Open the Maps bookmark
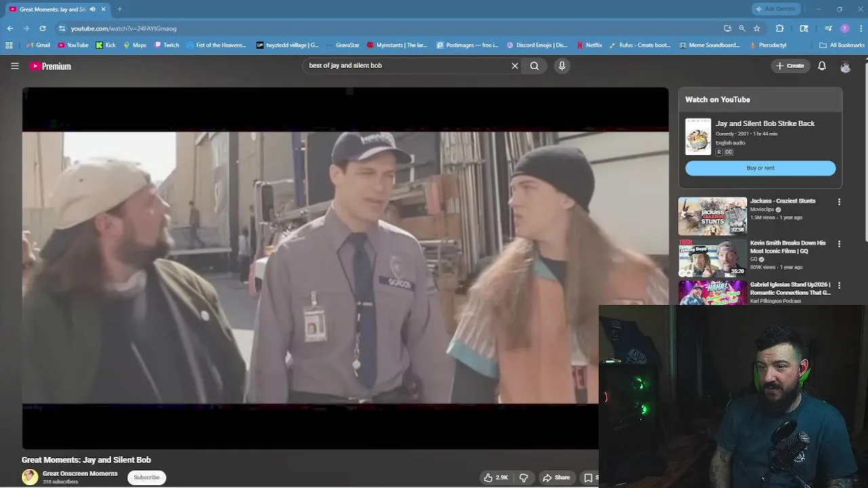 coord(135,45)
